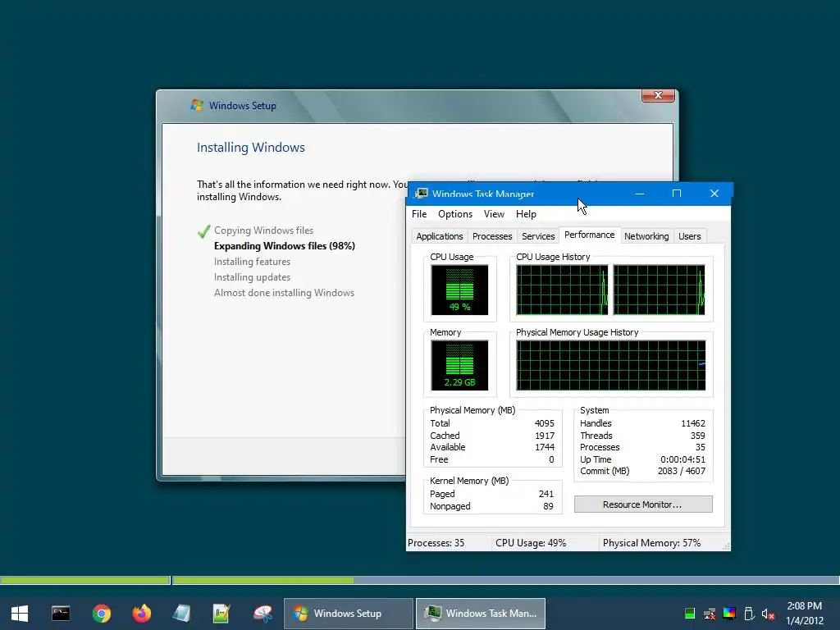Click status bar 'CPU Usage: 49%'

[531, 543]
